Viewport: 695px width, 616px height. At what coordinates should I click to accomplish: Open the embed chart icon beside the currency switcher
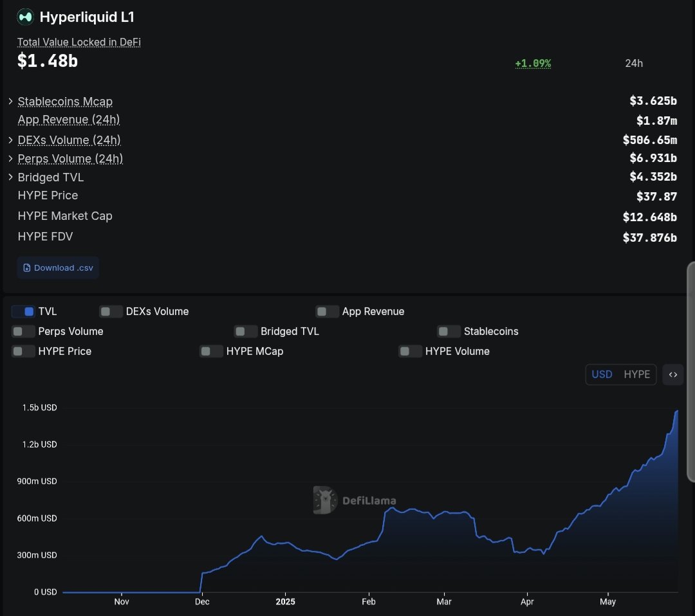point(673,374)
